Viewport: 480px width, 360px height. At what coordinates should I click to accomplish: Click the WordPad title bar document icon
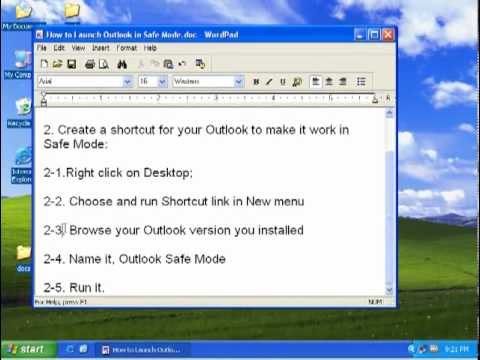(x=40, y=35)
